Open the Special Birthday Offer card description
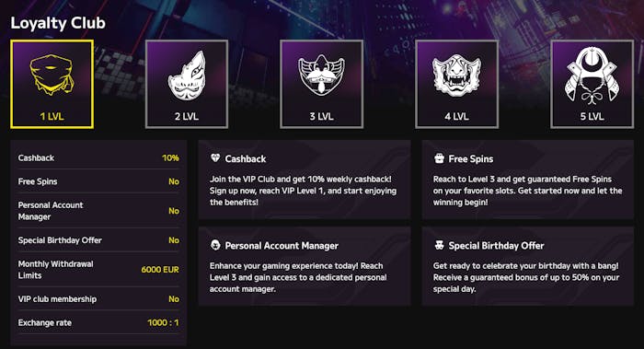The width and height of the screenshot is (644, 349). (x=526, y=277)
